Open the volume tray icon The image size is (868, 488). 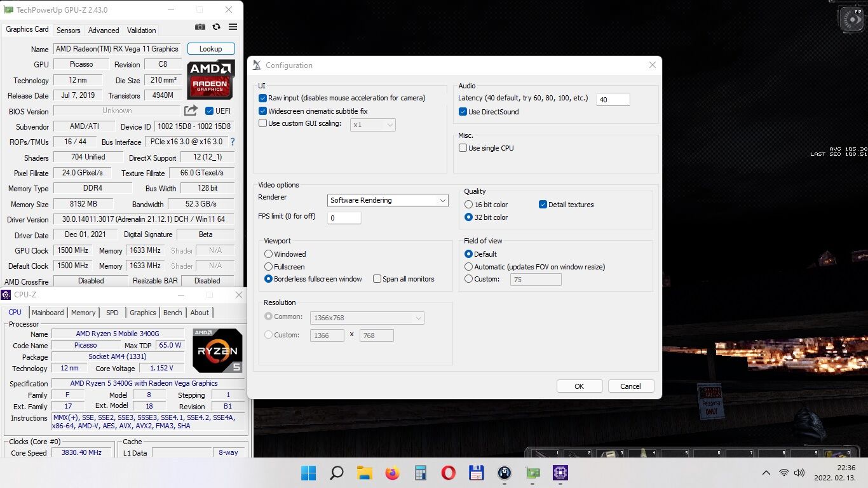799,473
